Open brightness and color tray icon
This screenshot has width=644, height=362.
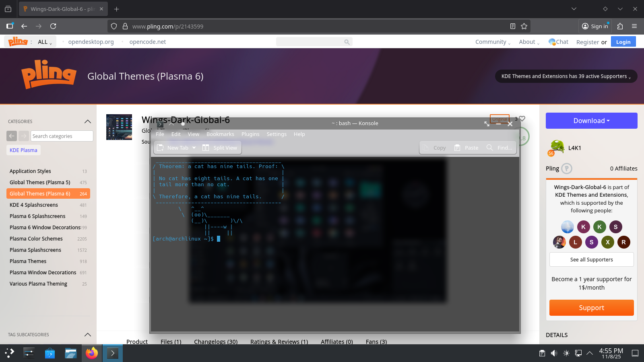click(566, 353)
